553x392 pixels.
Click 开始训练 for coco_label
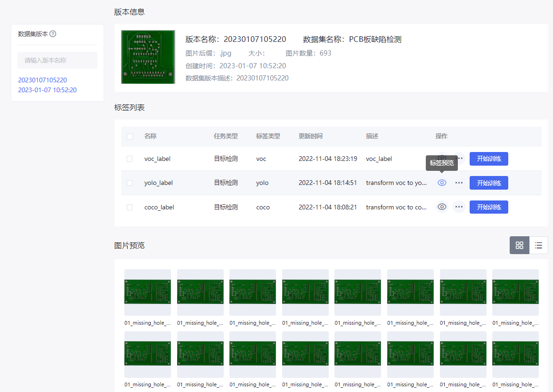coord(488,207)
